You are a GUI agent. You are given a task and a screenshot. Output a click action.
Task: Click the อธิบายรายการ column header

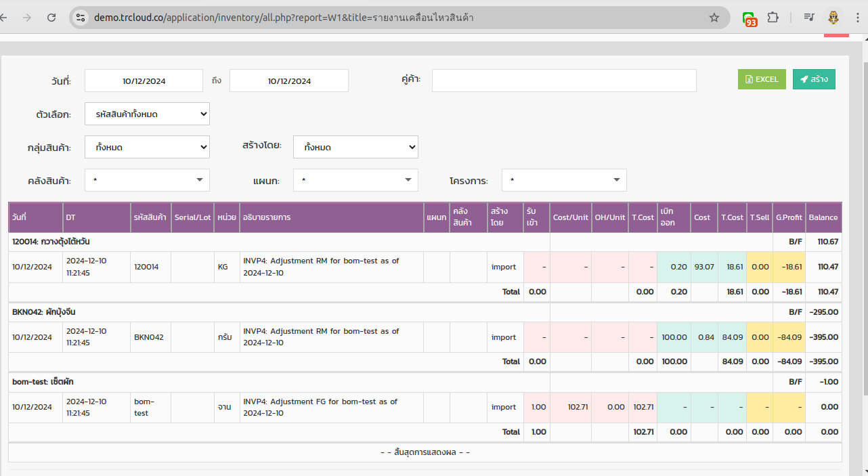[332, 217]
